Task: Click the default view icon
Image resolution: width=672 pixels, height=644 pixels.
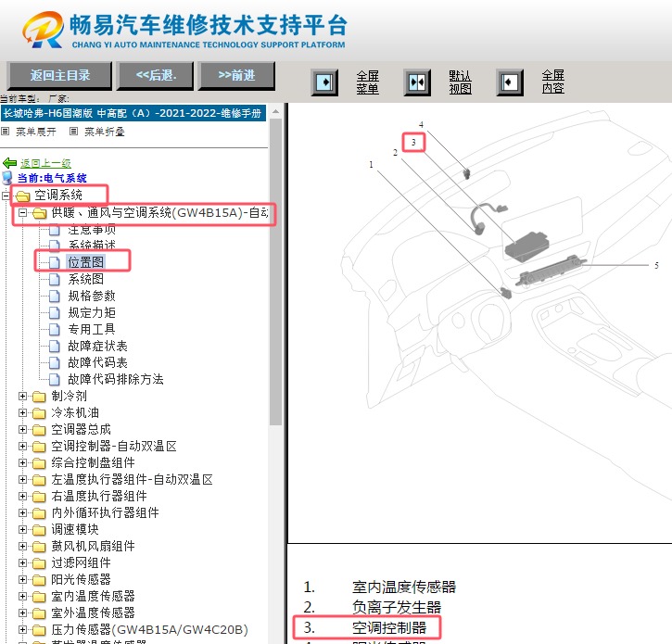Action: tap(417, 82)
